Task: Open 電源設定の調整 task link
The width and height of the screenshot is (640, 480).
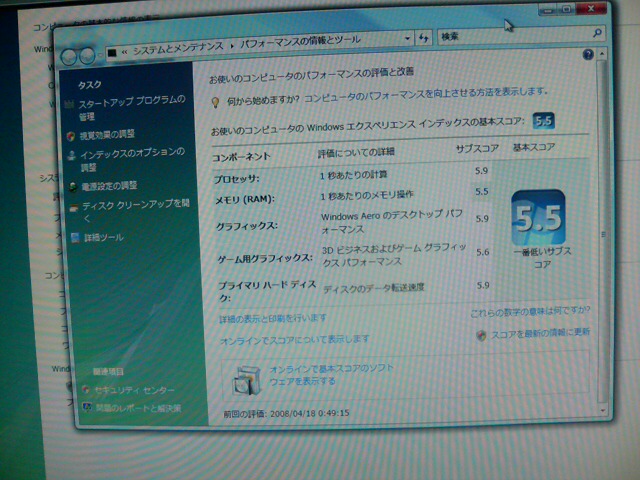Action: [109, 186]
